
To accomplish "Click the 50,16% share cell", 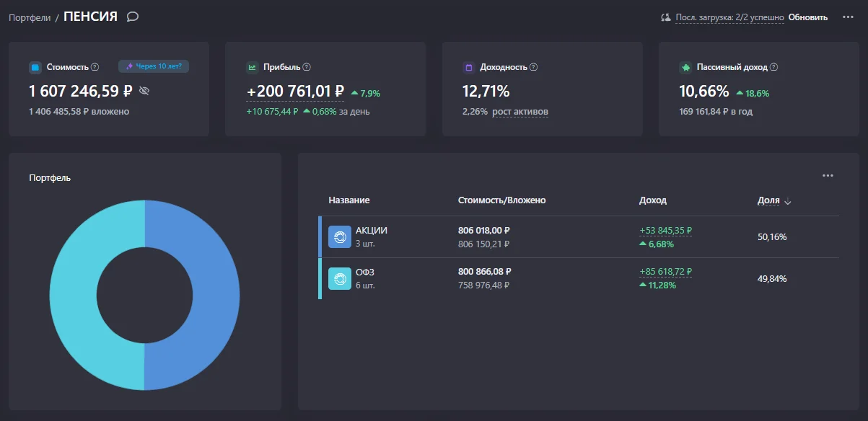I will pos(772,237).
